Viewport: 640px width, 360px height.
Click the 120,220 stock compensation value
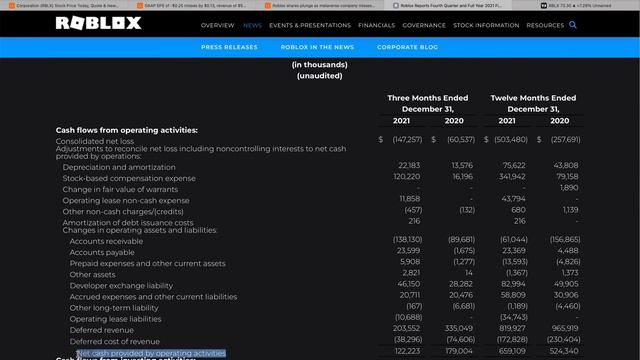407,176
